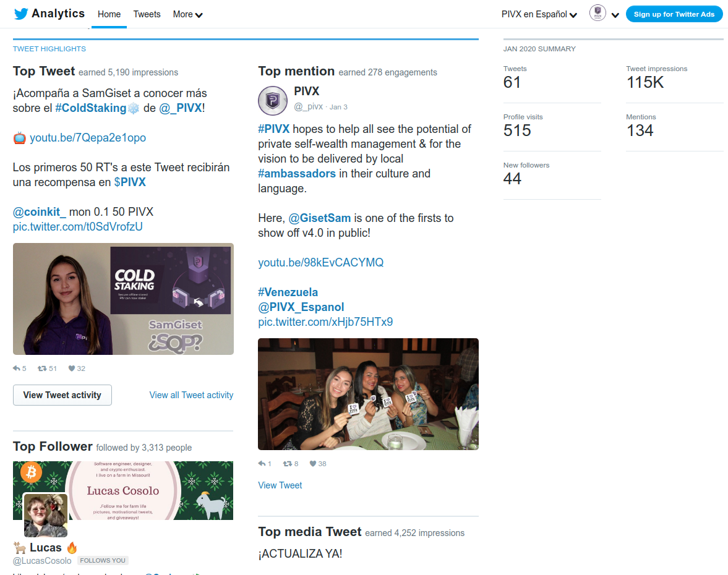Click Lucas Cosolo profile photo

point(46,515)
